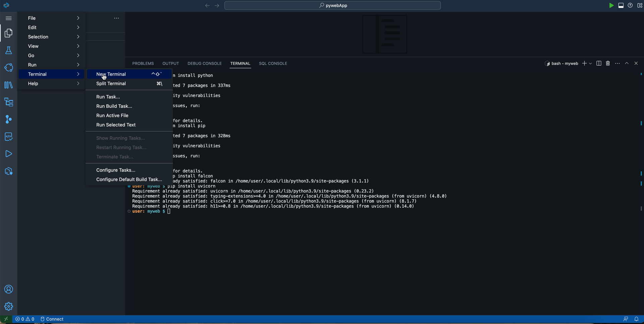Split the terminal using the split-pane icon
Image resolution: width=644 pixels, height=324 pixels.
tap(599, 63)
